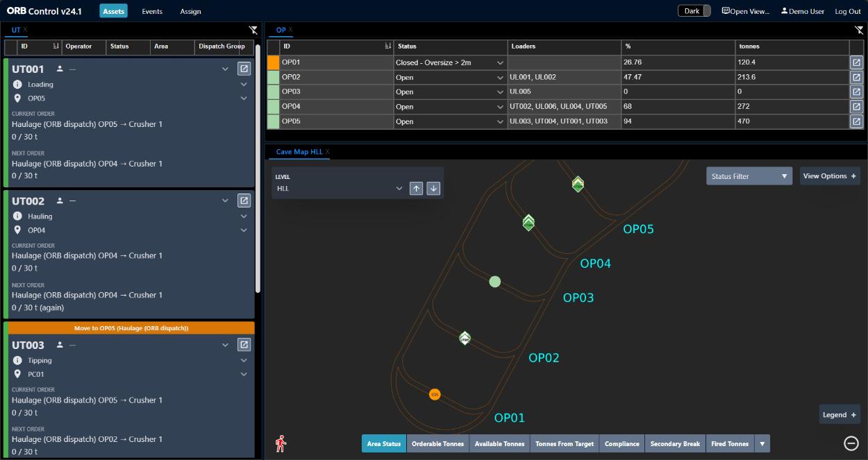Screen dimensions: 868x460
Task: Select the UT panel tab
Action: 16,30
